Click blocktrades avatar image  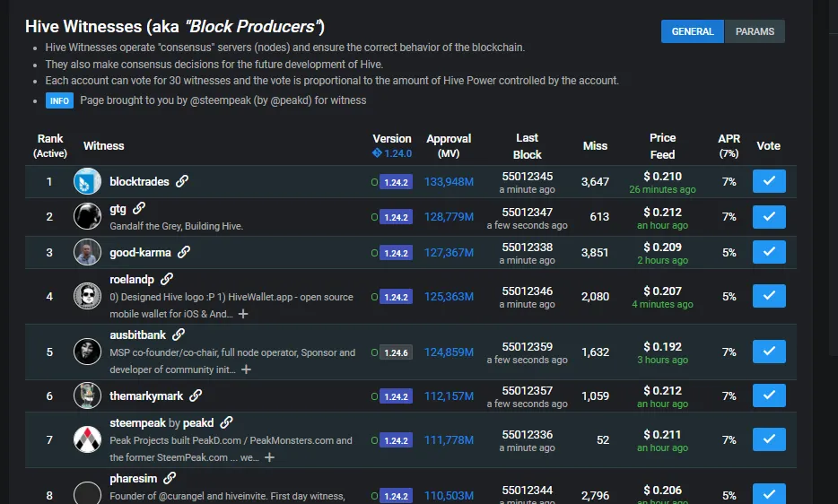coord(87,181)
